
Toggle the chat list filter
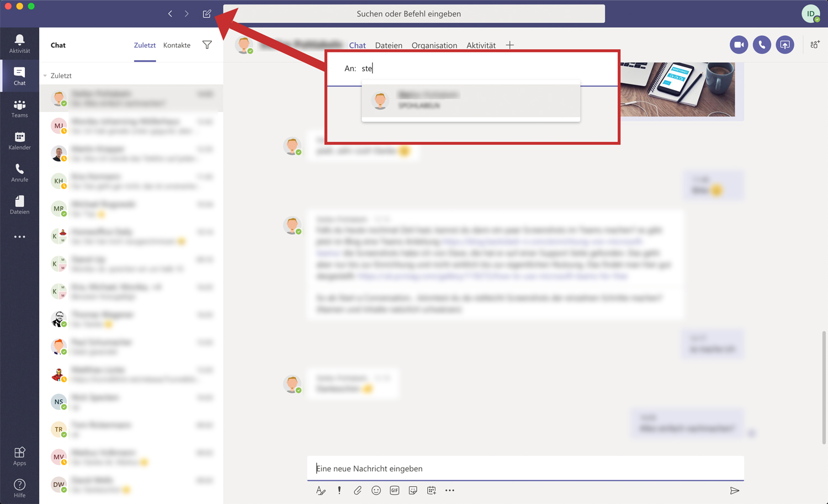click(x=207, y=45)
